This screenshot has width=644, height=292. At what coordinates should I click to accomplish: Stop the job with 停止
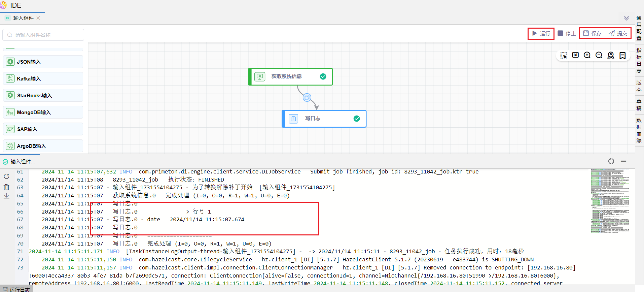point(567,33)
